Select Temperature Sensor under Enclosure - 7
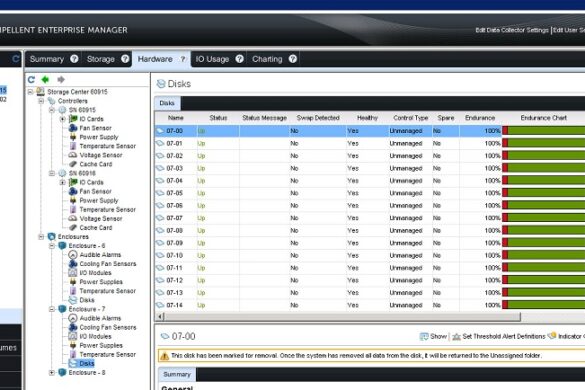The height and width of the screenshot is (390, 585). tap(107, 355)
